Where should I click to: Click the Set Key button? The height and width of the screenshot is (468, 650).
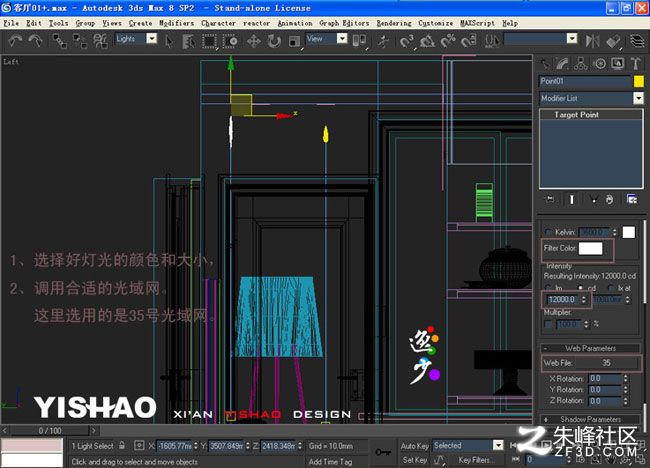(x=415, y=460)
